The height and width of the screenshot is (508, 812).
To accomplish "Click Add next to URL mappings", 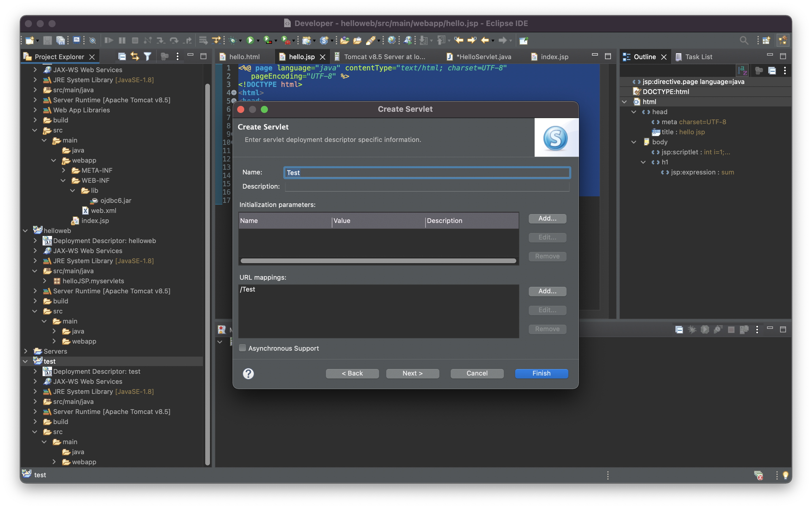I will tap(547, 291).
